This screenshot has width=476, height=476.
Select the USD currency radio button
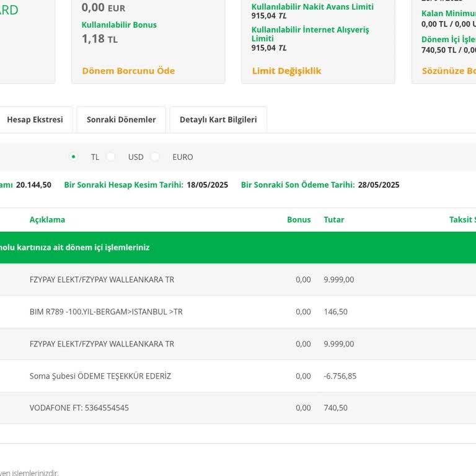pyautogui.click(x=111, y=157)
